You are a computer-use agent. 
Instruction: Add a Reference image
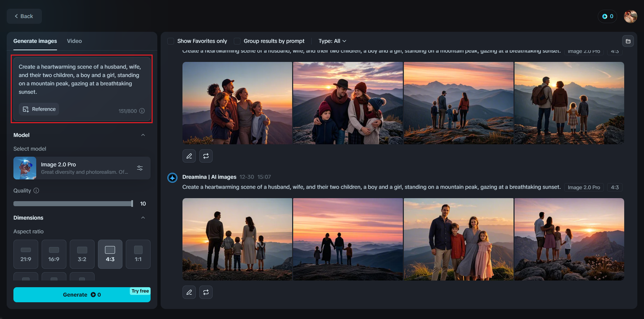(39, 109)
